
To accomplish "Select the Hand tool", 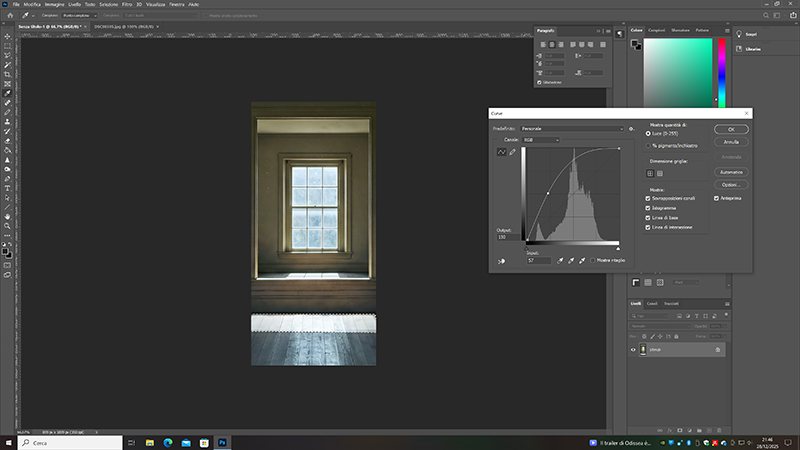I will tap(7, 216).
